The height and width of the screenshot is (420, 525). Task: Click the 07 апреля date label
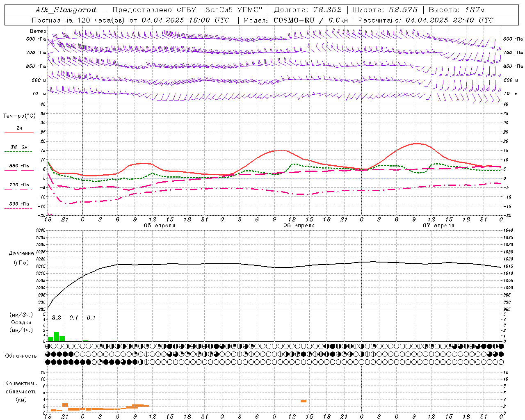[x=438, y=226]
